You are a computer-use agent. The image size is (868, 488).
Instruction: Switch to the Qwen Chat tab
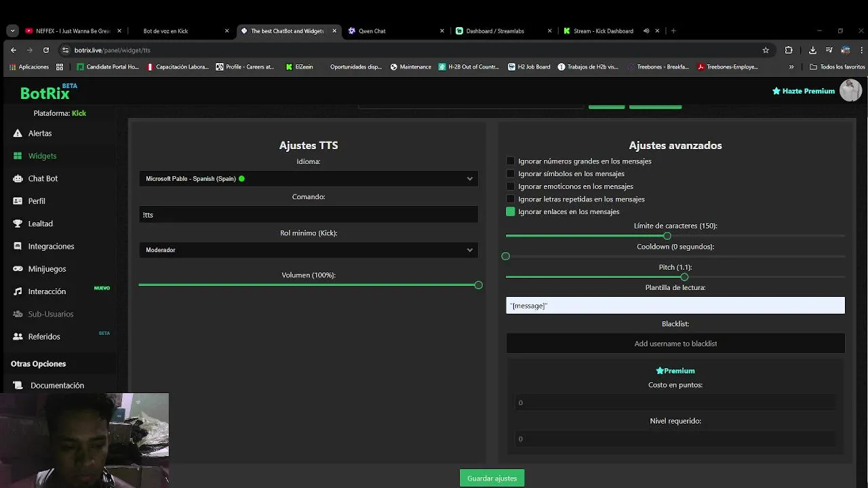pyautogui.click(x=396, y=30)
